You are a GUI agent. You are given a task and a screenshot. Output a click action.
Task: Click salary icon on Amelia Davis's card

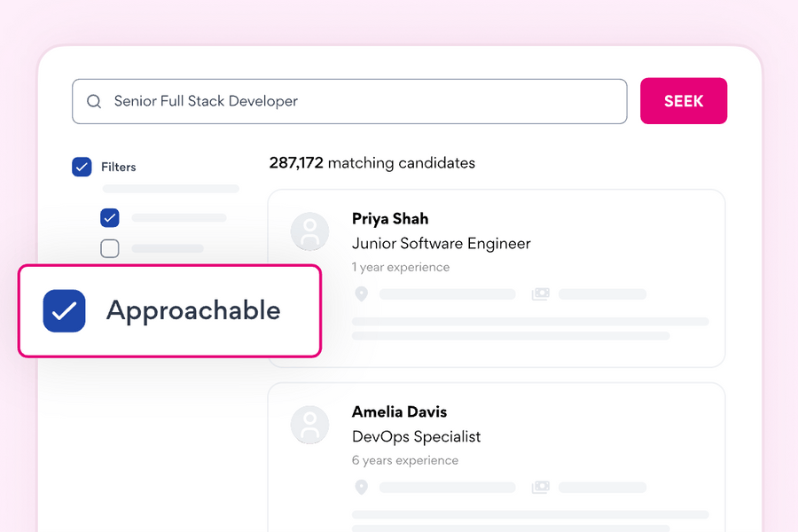coord(540,488)
